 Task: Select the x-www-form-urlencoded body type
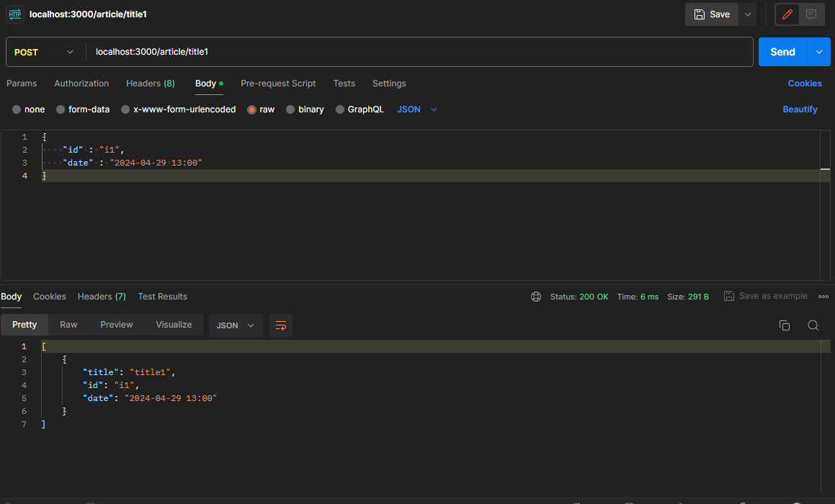(179, 109)
